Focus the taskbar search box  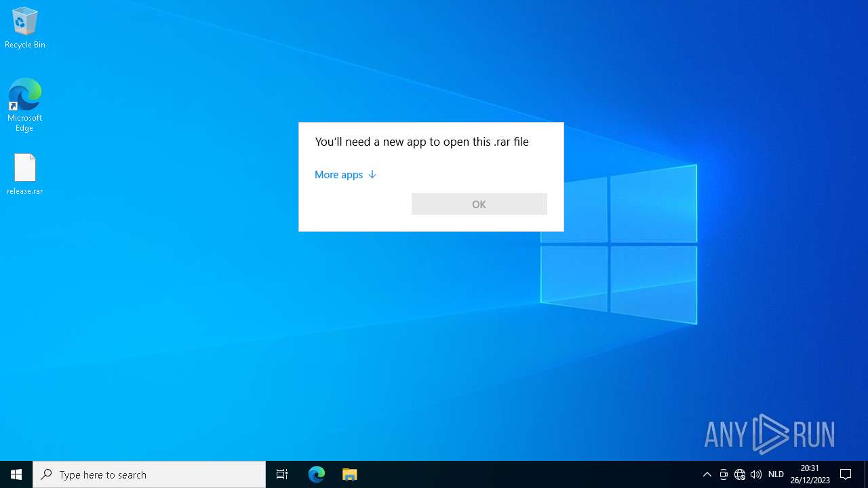tap(149, 474)
